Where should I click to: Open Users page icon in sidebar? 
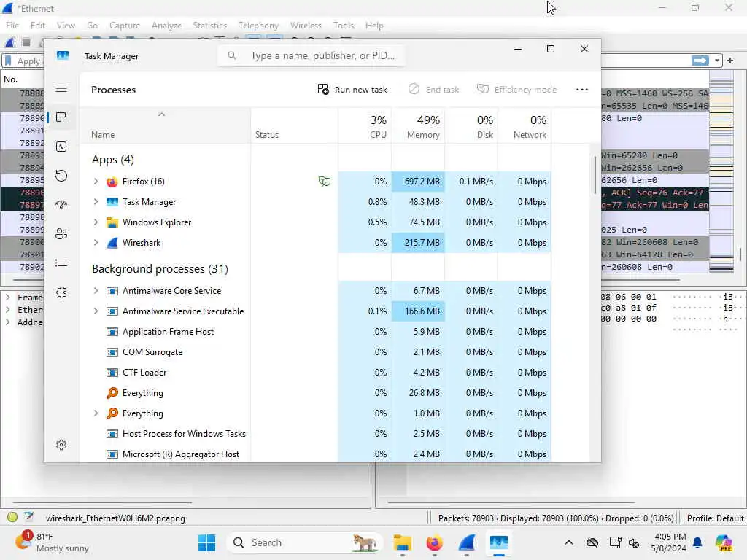(x=61, y=234)
